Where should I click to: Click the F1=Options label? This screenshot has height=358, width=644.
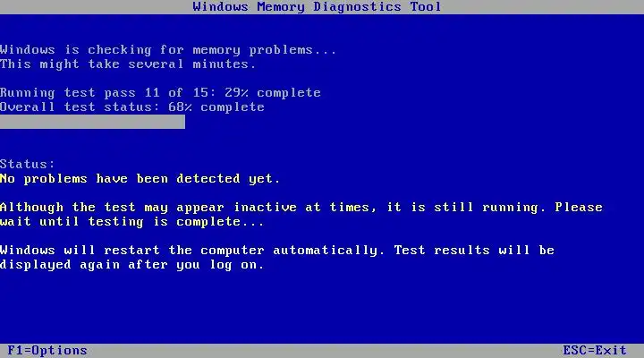click(47, 351)
